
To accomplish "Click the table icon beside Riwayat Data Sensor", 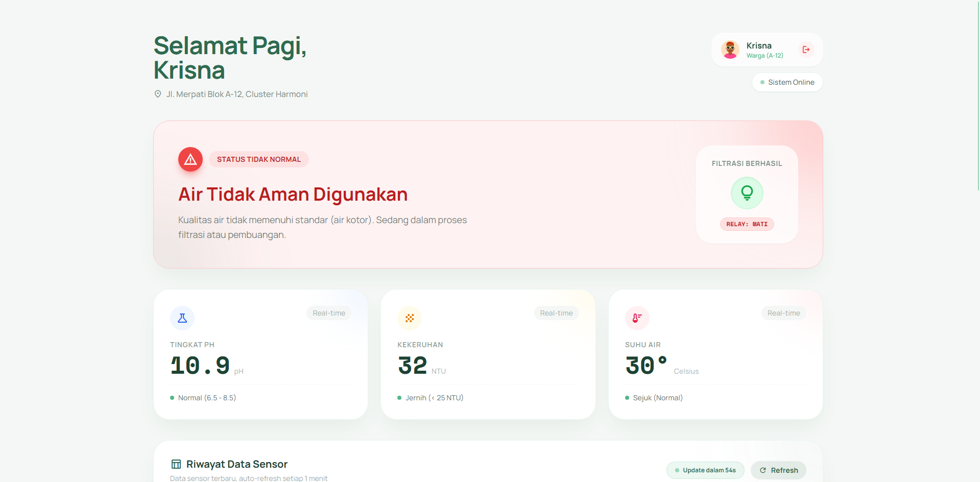I will (176, 464).
